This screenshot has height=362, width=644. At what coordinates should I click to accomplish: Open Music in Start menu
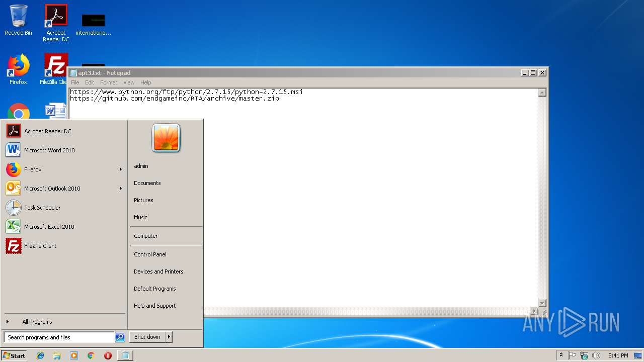[166, 217]
